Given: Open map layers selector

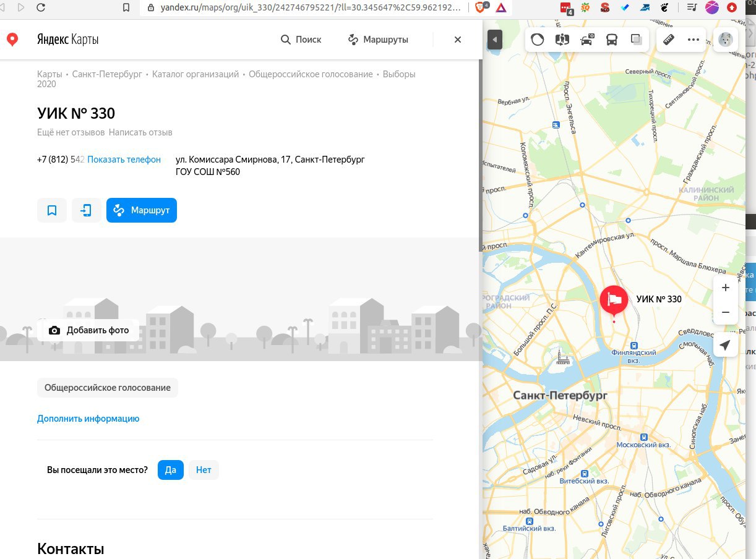Looking at the screenshot, I should pyautogui.click(x=635, y=40).
